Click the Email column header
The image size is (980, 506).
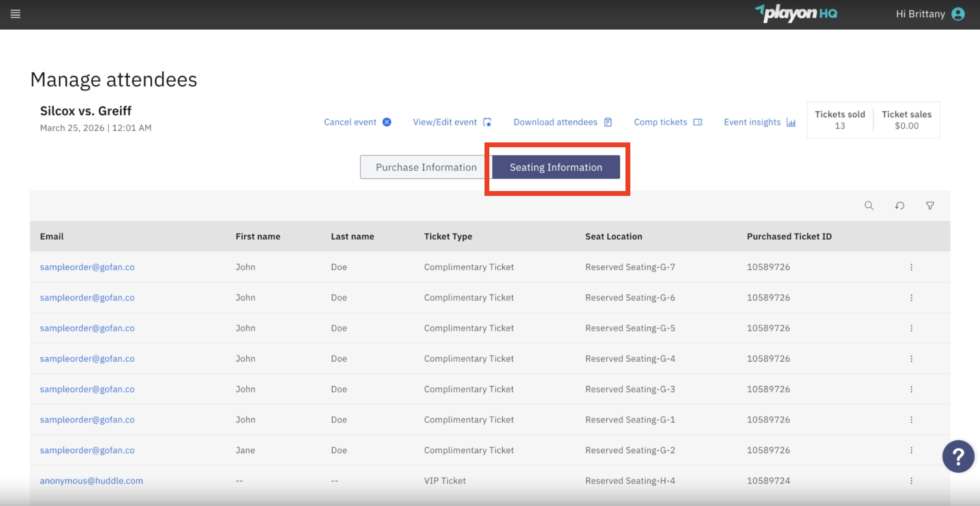(52, 236)
